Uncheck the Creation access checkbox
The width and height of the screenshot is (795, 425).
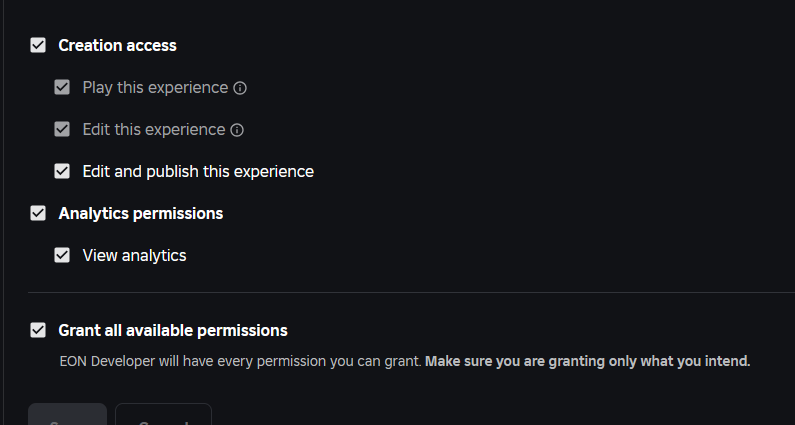point(38,45)
